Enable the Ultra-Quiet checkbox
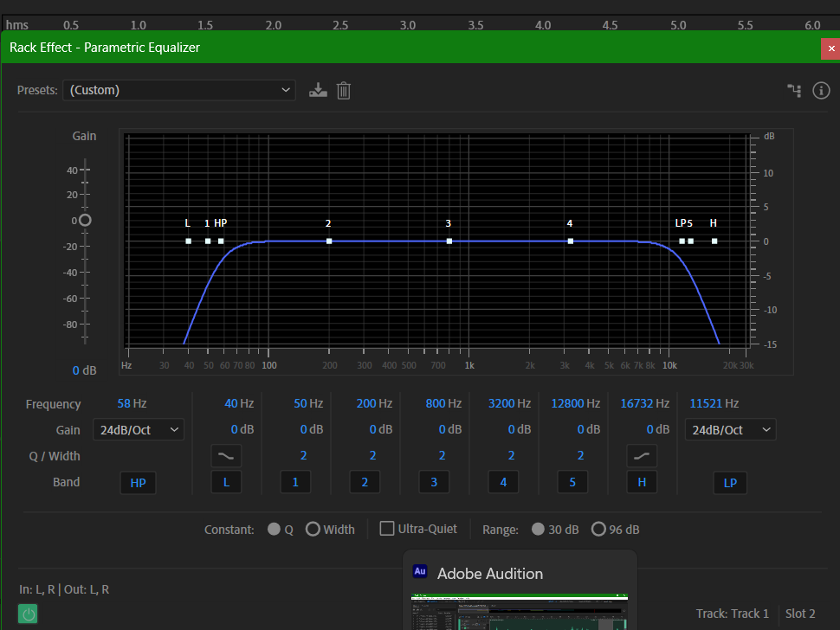The height and width of the screenshot is (630, 840). pos(387,529)
